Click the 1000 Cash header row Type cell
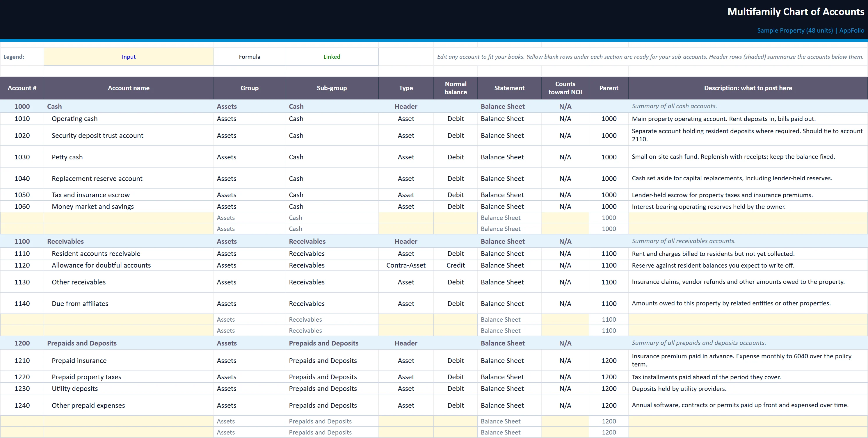 (x=406, y=106)
